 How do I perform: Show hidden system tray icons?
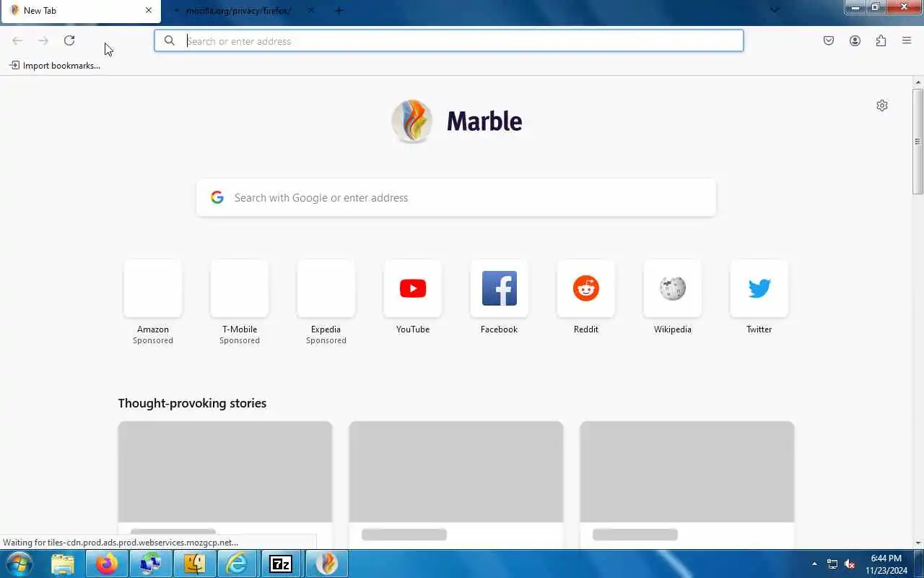coord(814,564)
